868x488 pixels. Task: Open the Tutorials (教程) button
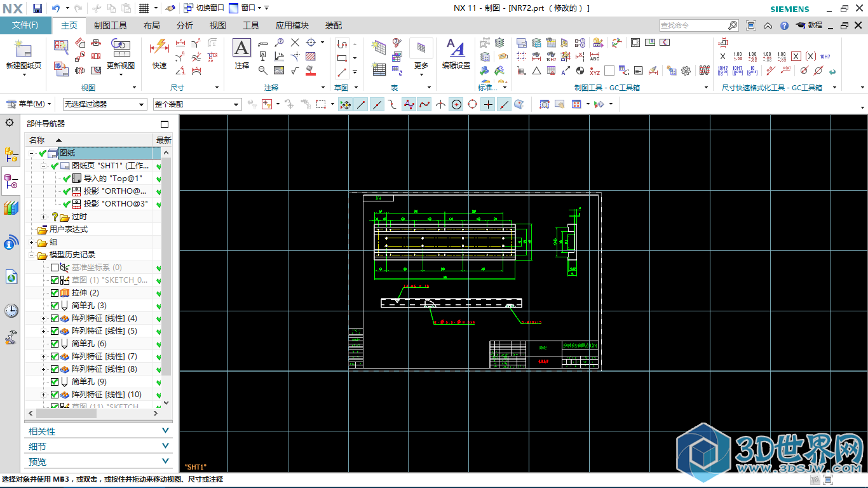pyautogui.click(x=809, y=25)
